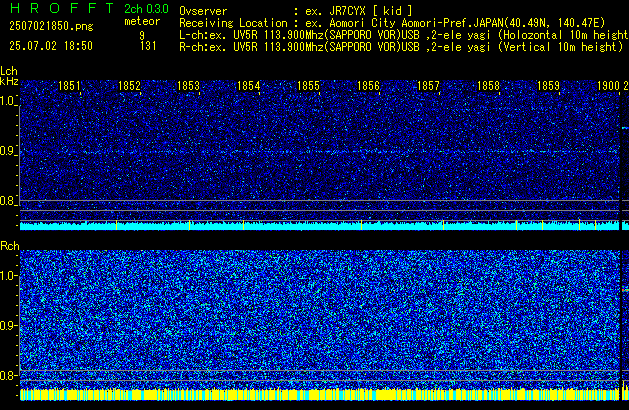Click the 1858 time marker
This screenshot has height=410, width=629.
pos(488,86)
